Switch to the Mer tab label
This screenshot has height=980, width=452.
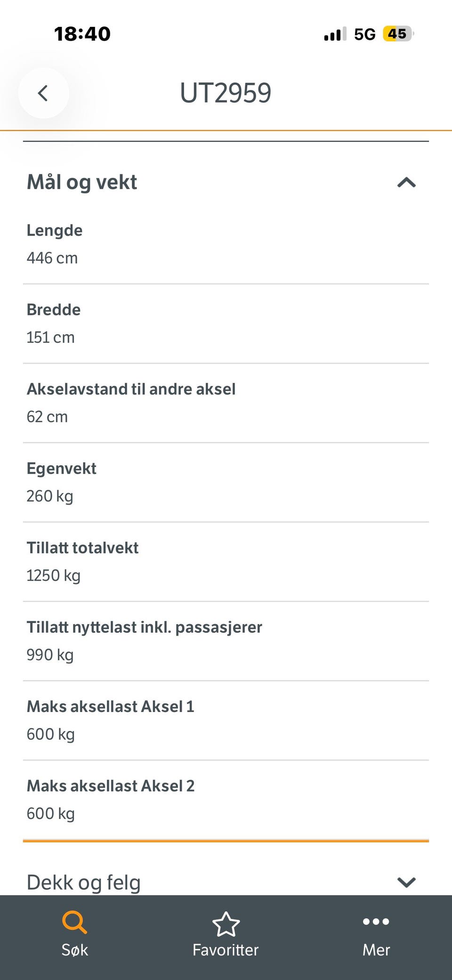pyautogui.click(x=376, y=950)
